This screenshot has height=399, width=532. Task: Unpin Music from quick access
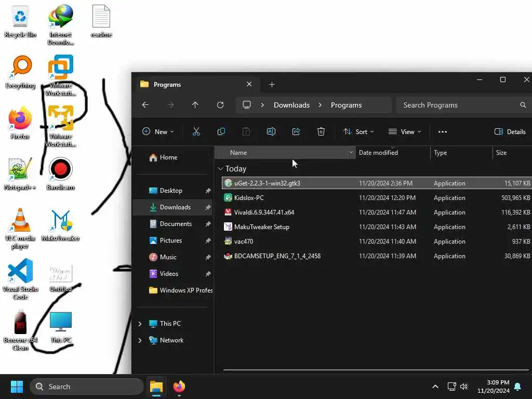point(208,257)
